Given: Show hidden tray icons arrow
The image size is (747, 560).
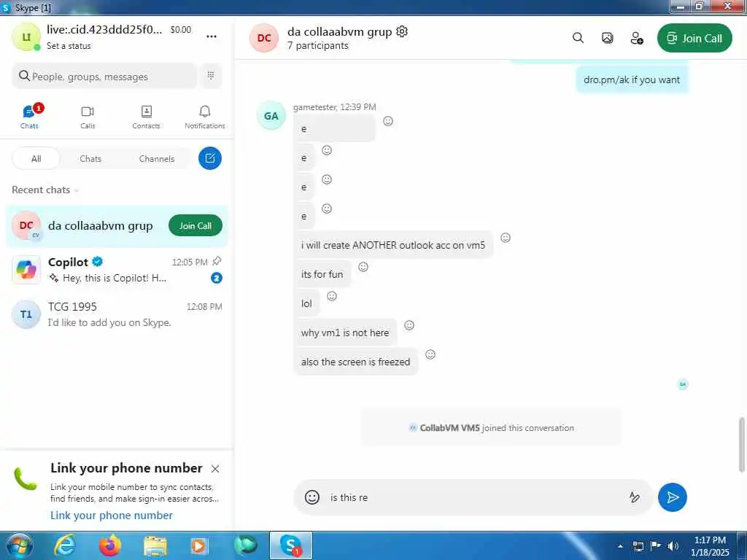Looking at the screenshot, I should pyautogui.click(x=620, y=546).
